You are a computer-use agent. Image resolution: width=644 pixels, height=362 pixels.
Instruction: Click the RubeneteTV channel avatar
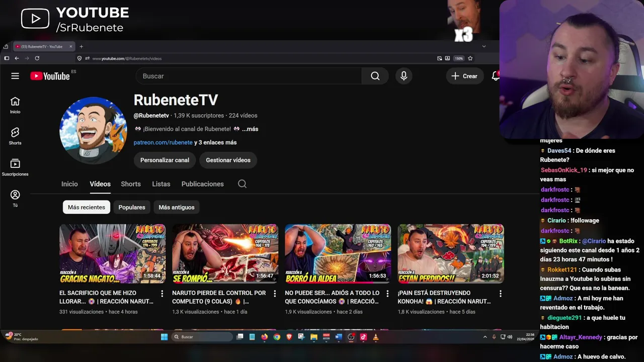[93, 130]
